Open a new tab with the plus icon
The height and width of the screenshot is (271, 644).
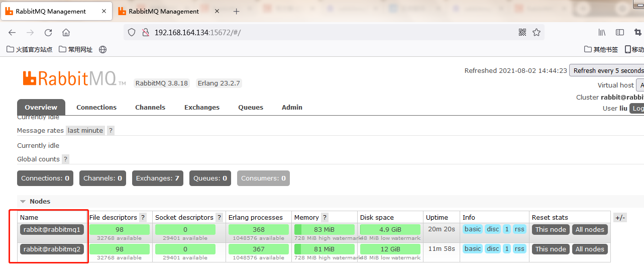(x=237, y=11)
